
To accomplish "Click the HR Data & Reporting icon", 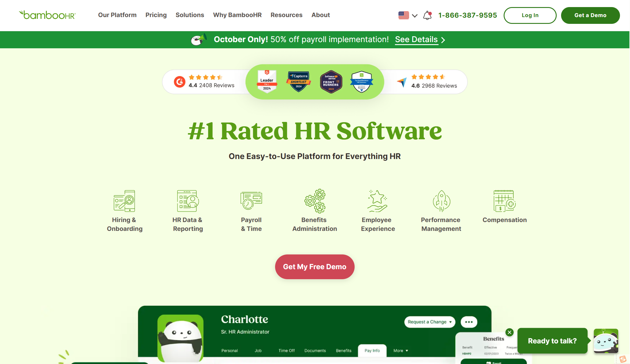I will point(188,201).
